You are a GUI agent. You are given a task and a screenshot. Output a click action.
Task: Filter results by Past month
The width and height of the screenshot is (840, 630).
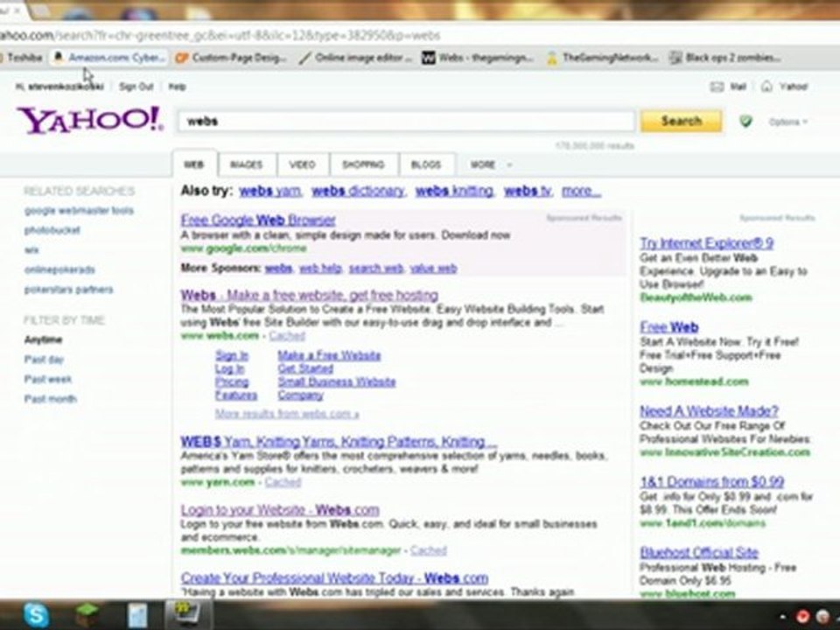(51, 399)
